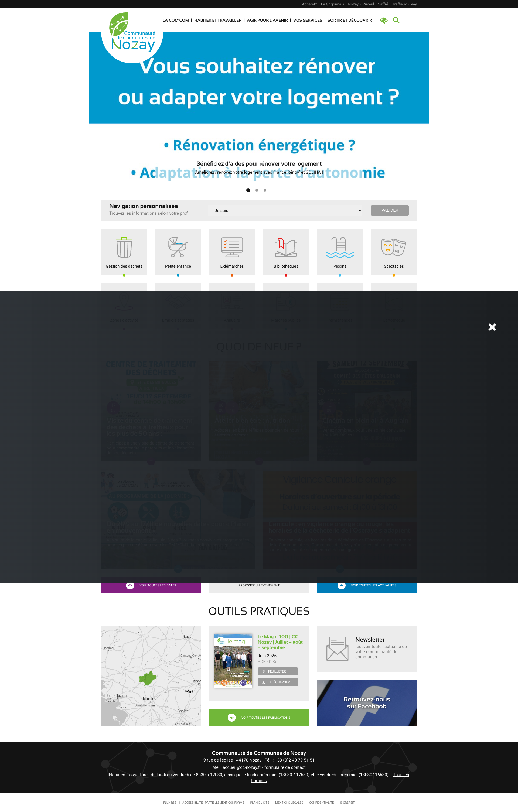
Task: Click the search magnifier icon
Action: 396,20
